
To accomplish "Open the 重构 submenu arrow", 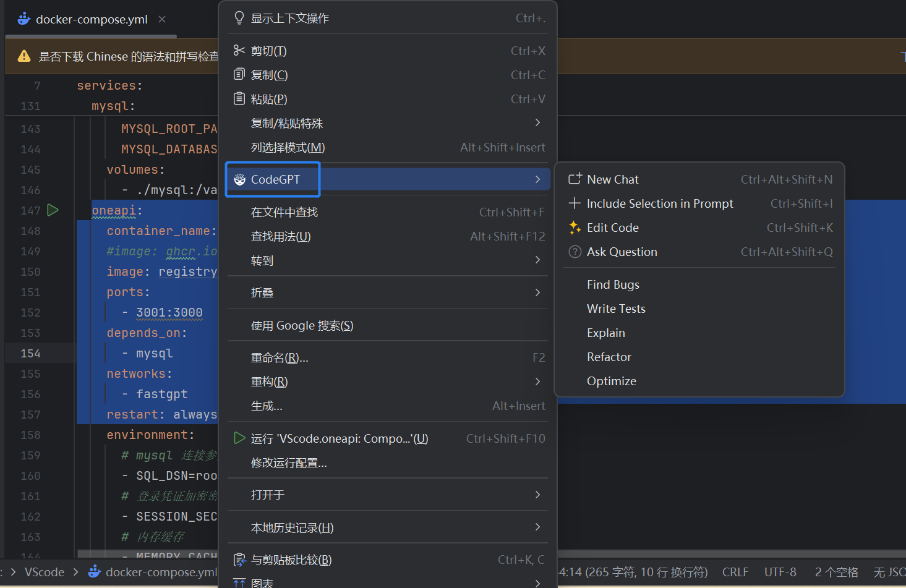I will point(537,381).
